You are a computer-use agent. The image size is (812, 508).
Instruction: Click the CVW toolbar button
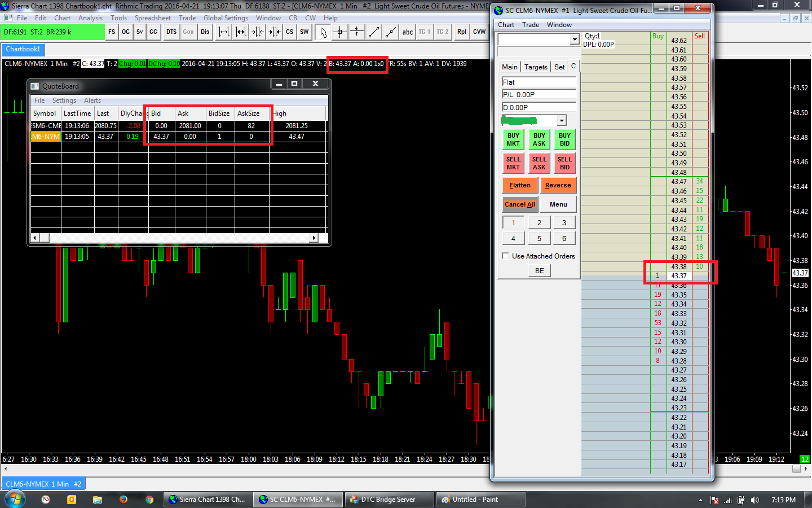(479, 32)
